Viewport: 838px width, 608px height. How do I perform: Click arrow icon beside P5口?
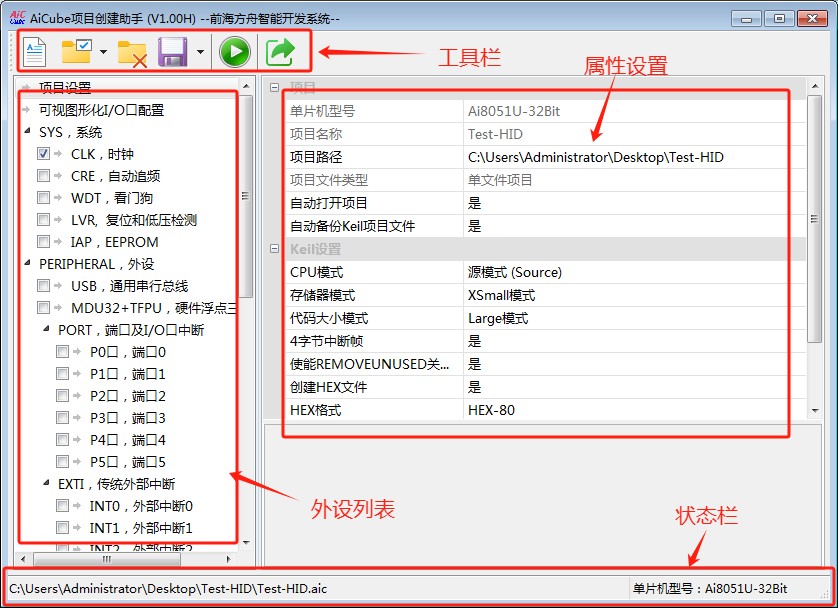[x=77, y=462]
